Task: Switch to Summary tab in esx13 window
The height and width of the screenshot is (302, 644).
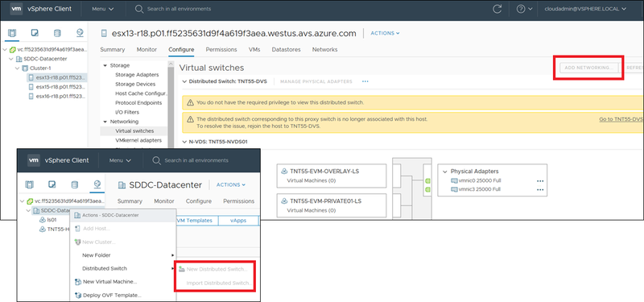Action: click(x=113, y=49)
